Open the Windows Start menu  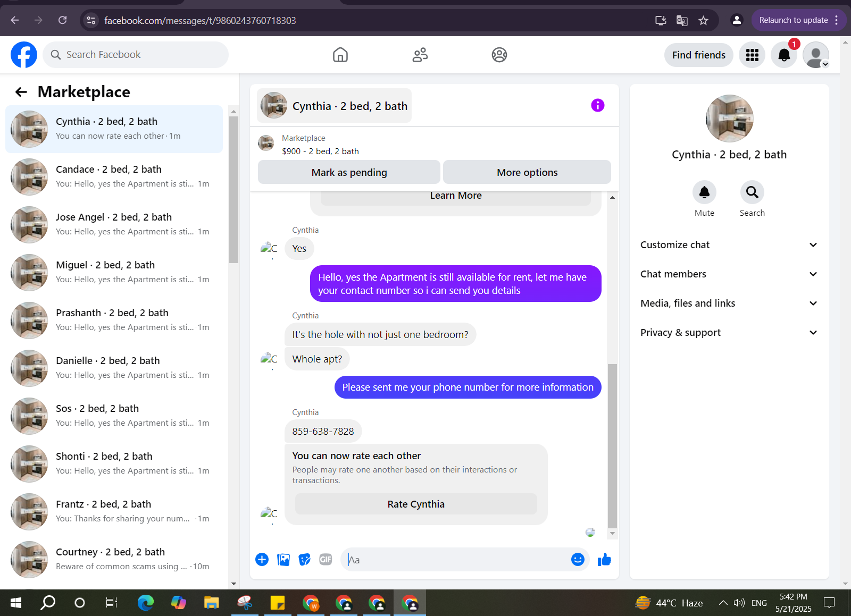(x=16, y=603)
